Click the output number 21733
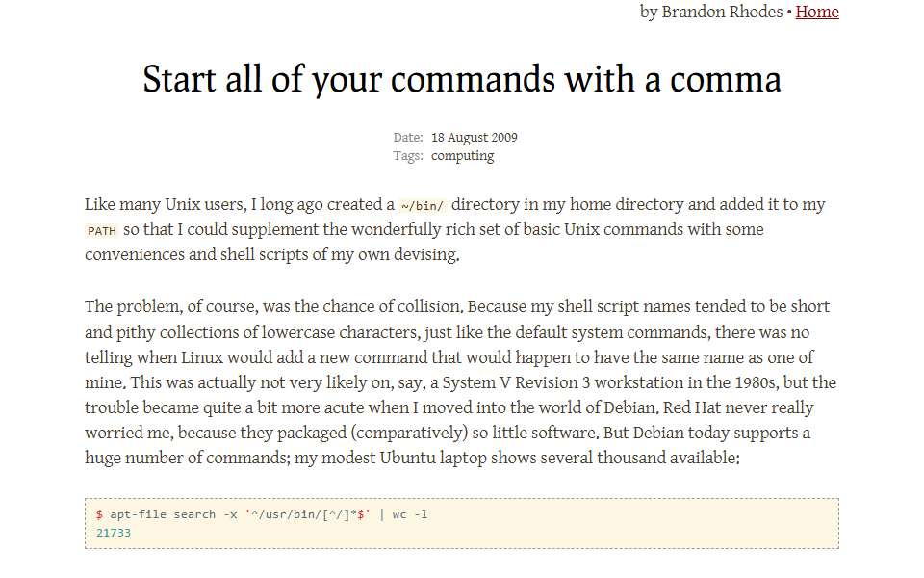 (114, 533)
